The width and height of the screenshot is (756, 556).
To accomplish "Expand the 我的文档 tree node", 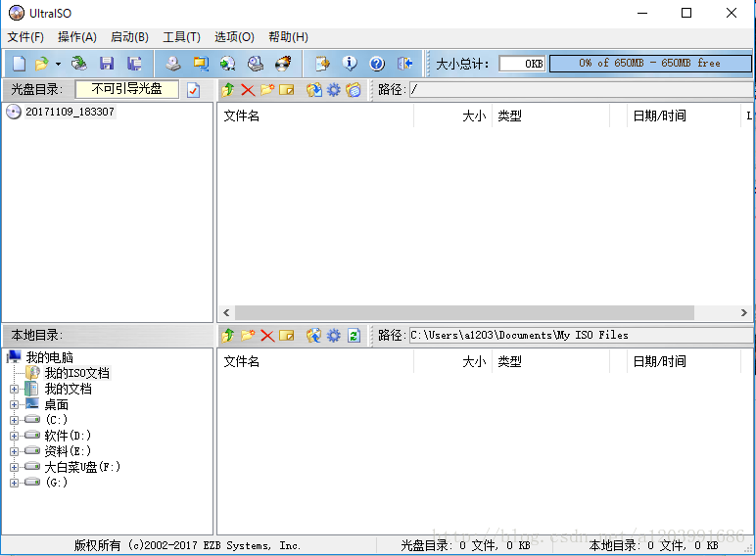I will coord(15,390).
